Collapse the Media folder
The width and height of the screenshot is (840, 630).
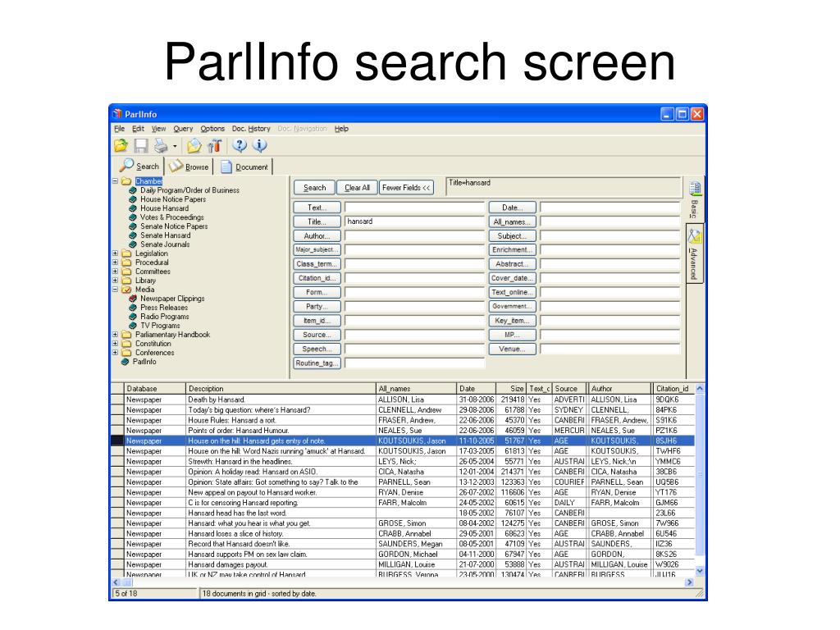(x=115, y=290)
